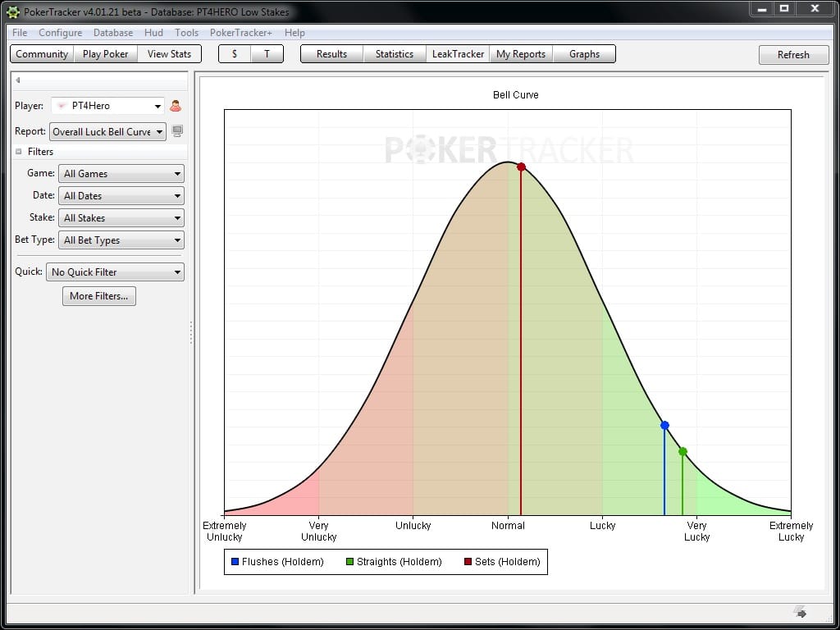This screenshot has width=840, height=630.
Task: Click the monitor icon next to Report dropdown
Action: coord(177,130)
